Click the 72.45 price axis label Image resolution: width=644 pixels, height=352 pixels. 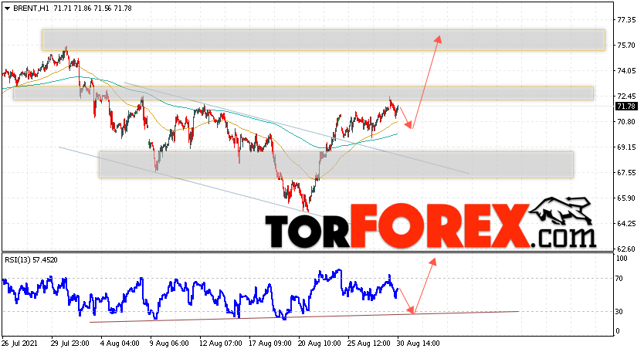tap(627, 96)
